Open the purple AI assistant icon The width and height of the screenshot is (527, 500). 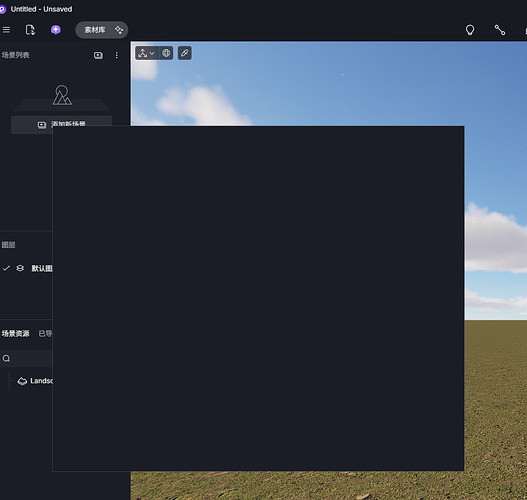(x=56, y=30)
